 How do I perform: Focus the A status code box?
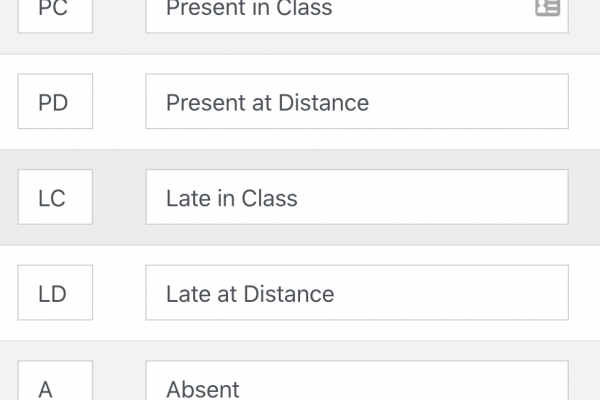coord(55,380)
